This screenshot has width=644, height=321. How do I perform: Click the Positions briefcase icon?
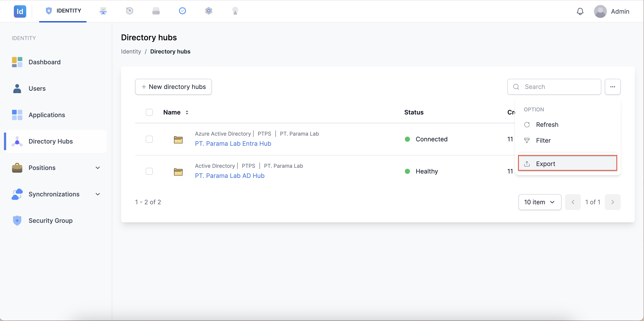click(x=17, y=168)
